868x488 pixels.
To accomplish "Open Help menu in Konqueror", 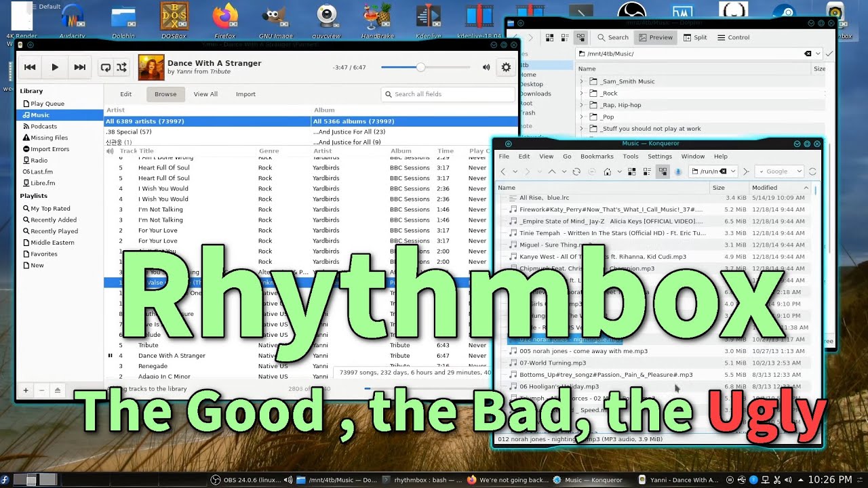I will pos(721,157).
